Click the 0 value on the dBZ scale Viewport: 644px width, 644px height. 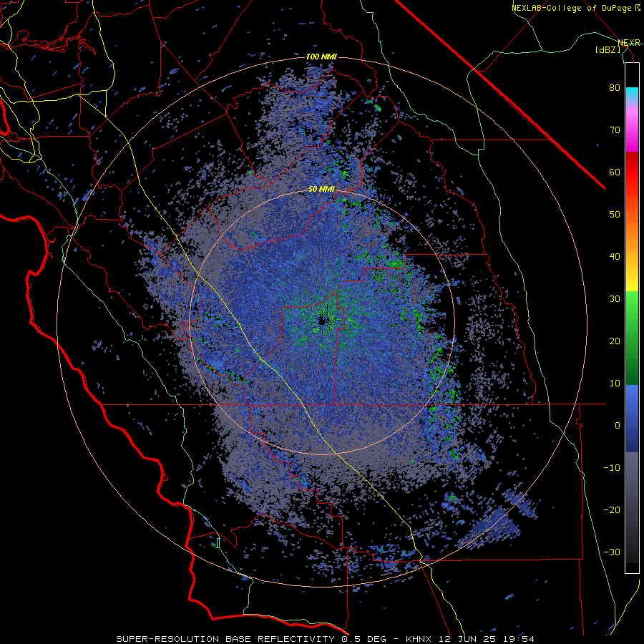click(618, 426)
